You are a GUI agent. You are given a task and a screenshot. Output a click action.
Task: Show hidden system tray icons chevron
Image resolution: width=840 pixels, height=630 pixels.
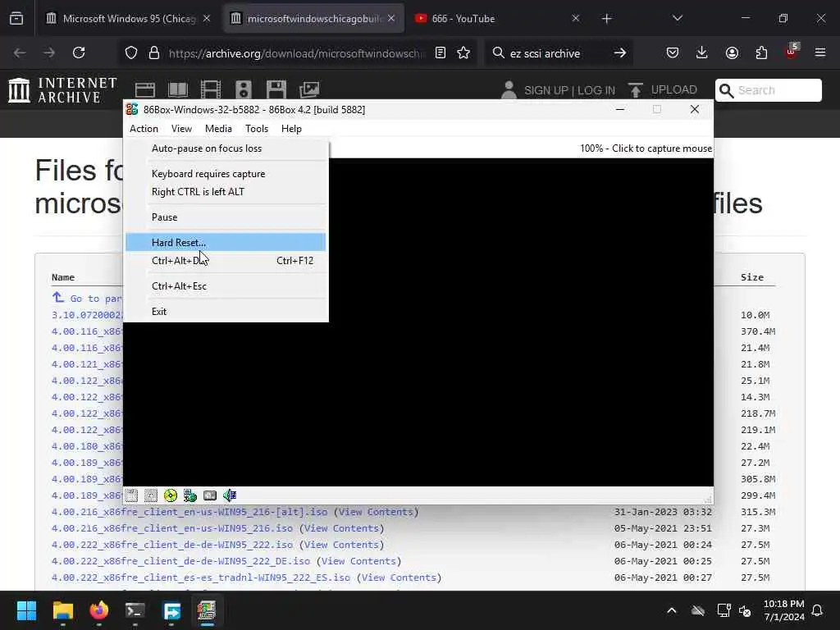671,610
